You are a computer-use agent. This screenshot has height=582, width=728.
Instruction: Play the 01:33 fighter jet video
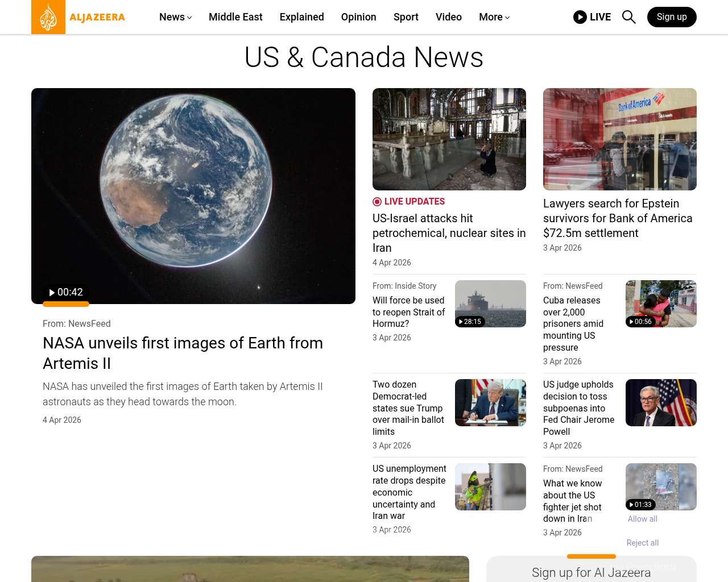[x=640, y=505]
